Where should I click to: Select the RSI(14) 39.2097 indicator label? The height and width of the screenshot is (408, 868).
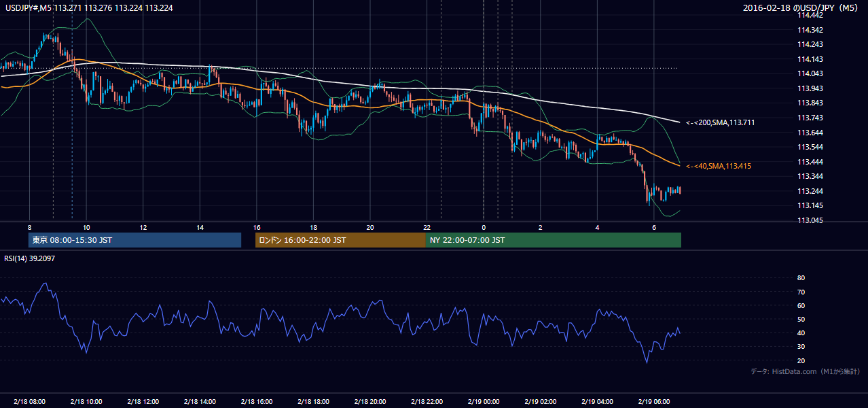(x=31, y=258)
